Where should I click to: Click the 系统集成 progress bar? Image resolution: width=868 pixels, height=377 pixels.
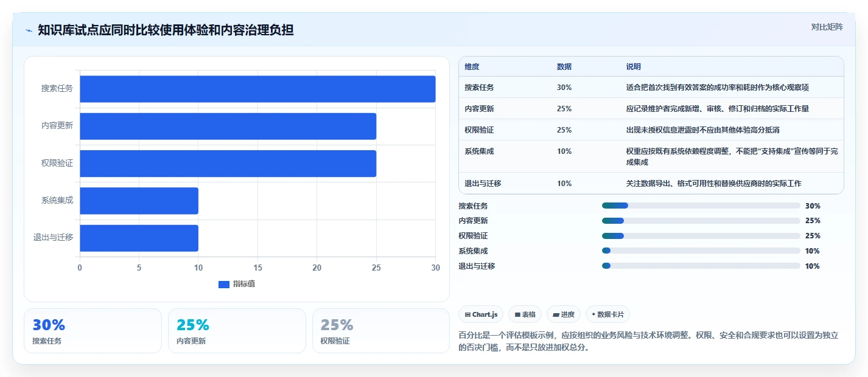tap(701, 251)
